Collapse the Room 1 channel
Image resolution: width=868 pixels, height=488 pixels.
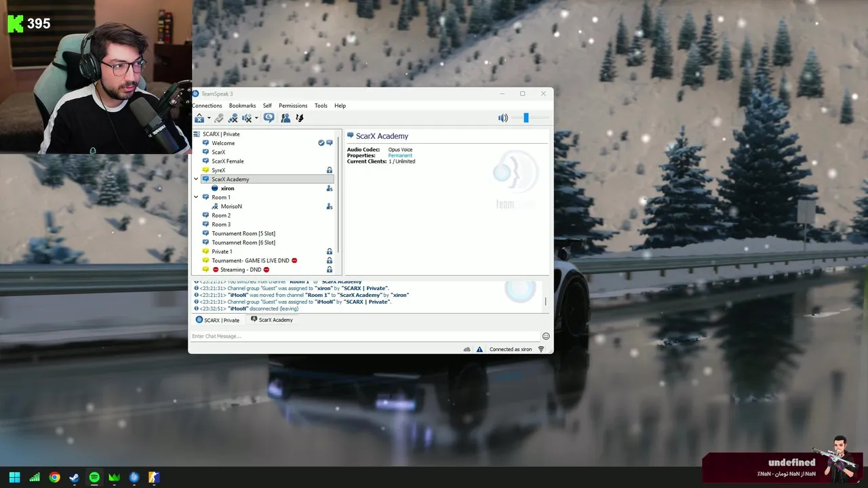click(x=196, y=197)
